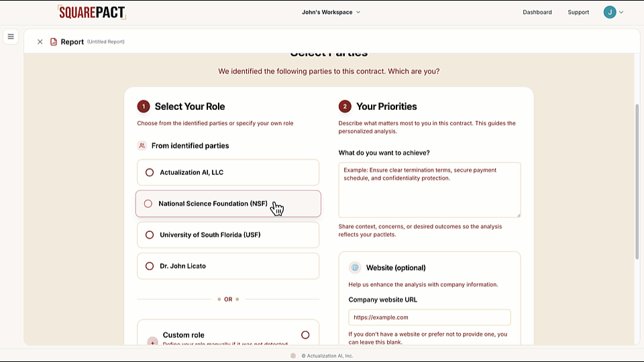The image size is (644, 362).
Task: Click the J user avatar
Action: (610, 12)
